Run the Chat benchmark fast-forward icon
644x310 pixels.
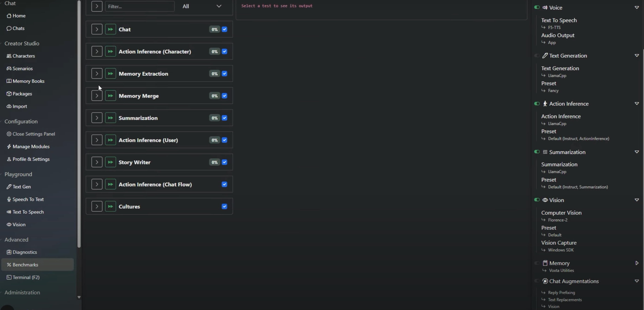pos(110,29)
